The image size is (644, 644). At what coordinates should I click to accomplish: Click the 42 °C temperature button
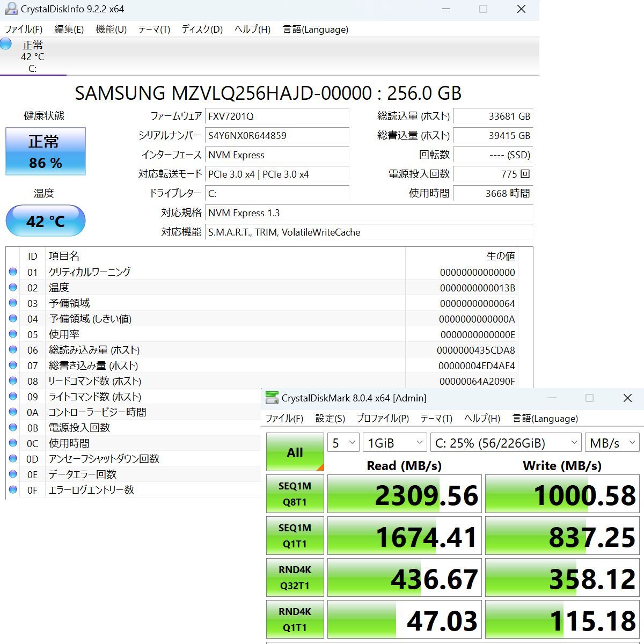(46, 221)
